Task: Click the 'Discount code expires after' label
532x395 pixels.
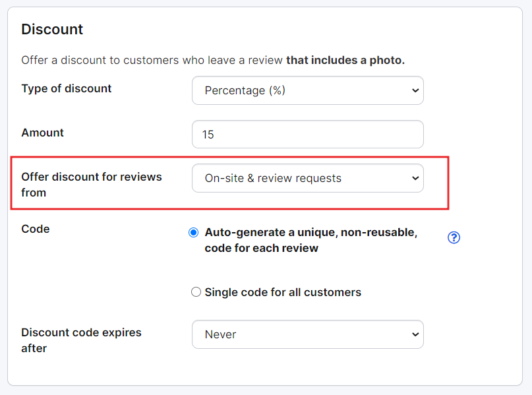Action: coord(81,340)
